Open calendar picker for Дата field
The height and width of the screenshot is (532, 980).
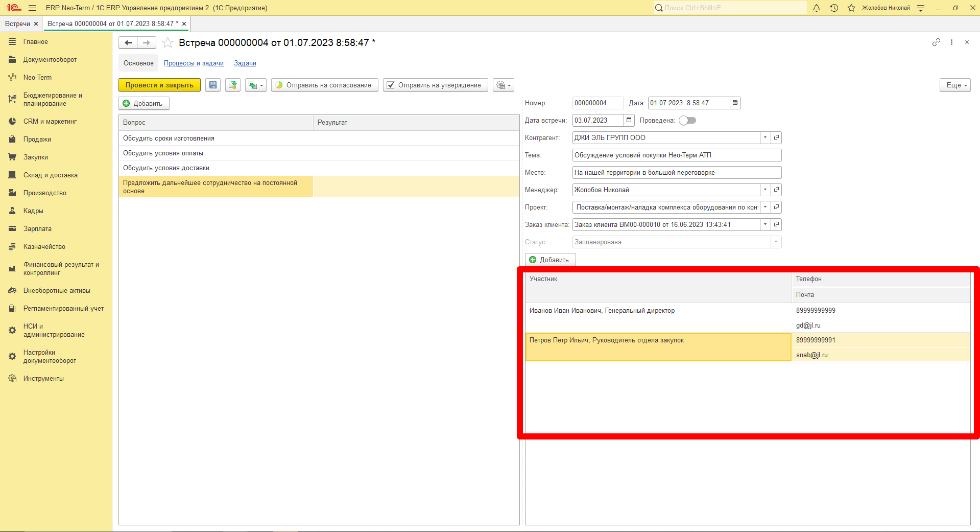coord(735,103)
